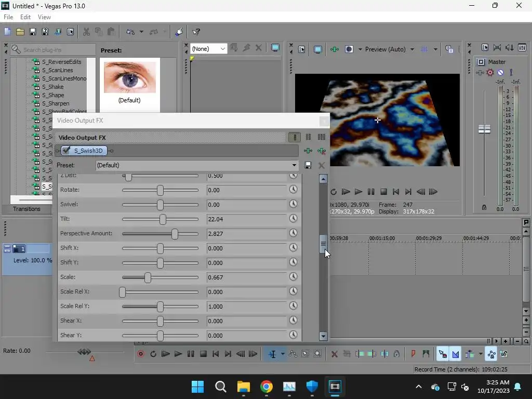This screenshot has width=532, height=399.
Task: Switch to the Transitions tab
Action: click(26, 209)
